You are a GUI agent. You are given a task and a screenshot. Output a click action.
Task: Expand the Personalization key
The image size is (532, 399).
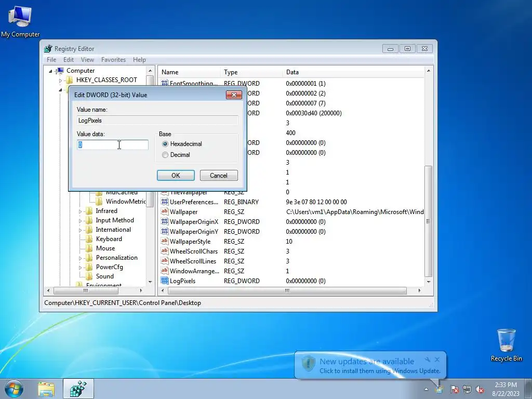[x=80, y=258]
